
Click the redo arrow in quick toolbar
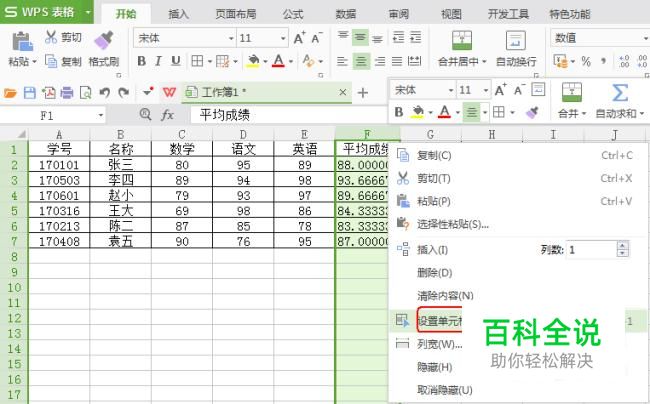pos(123,92)
